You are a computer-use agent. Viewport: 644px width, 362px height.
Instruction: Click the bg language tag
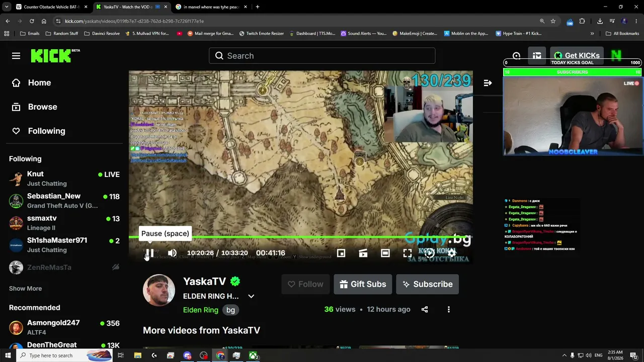tap(230, 310)
